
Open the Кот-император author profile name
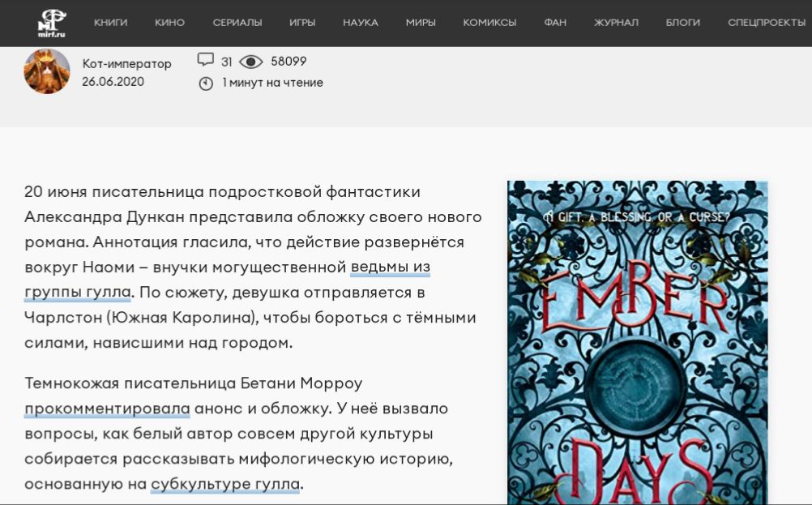coord(127,64)
